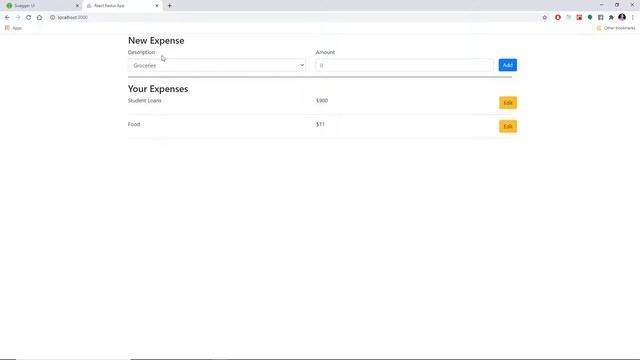Open the Description dropdown showing Groceries

click(217, 65)
